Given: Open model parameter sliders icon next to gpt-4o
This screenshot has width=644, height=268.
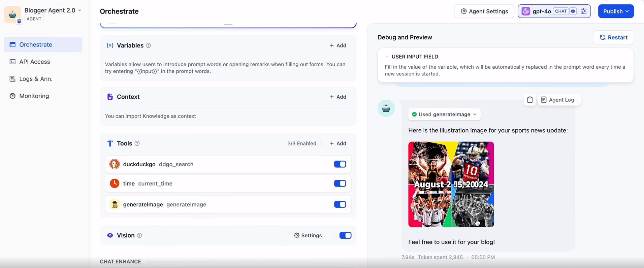Looking at the screenshot, I should (x=584, y=11).
